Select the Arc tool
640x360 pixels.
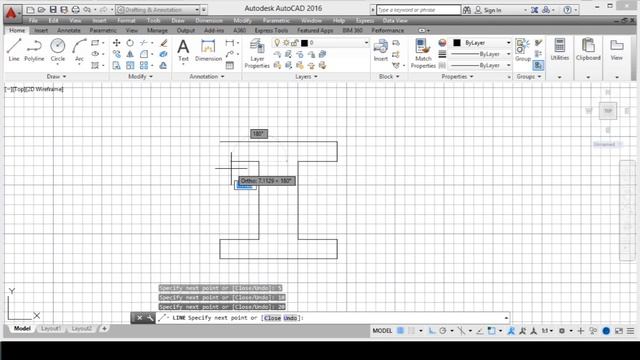click(x=79, y=50)
